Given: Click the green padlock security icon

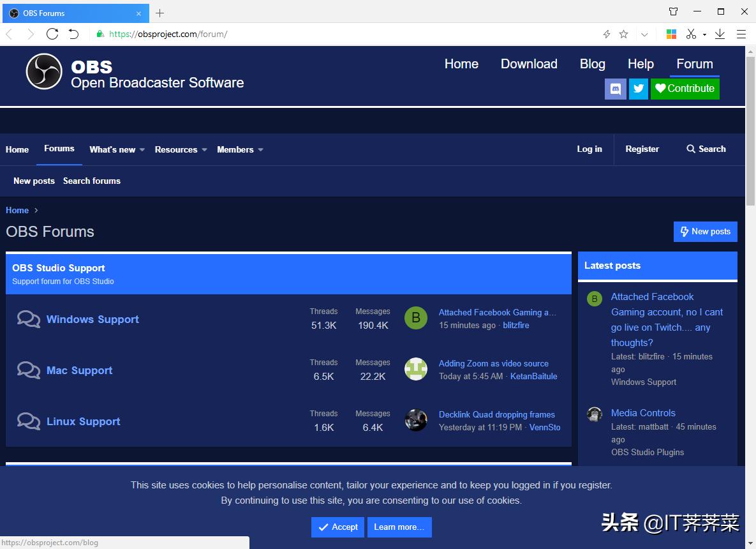Looking at the screenshot, I should [100, 34].
